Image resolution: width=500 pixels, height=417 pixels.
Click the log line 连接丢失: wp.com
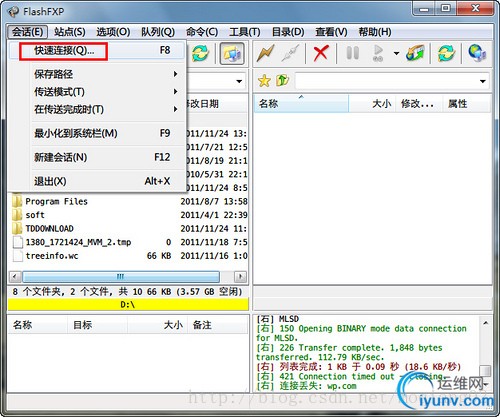coord(306,386)
